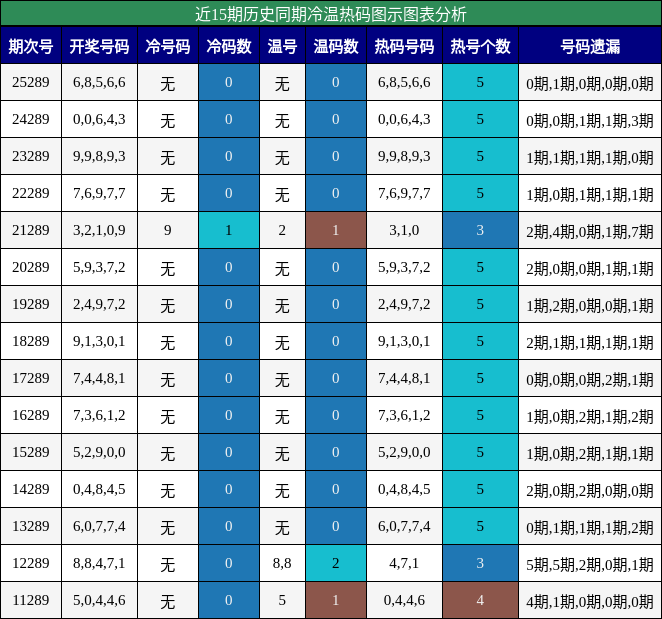Click omission 2期,0期,2期,0期,0期
The width and height of the screenshot is (662, 619).
tap(590, 491)
